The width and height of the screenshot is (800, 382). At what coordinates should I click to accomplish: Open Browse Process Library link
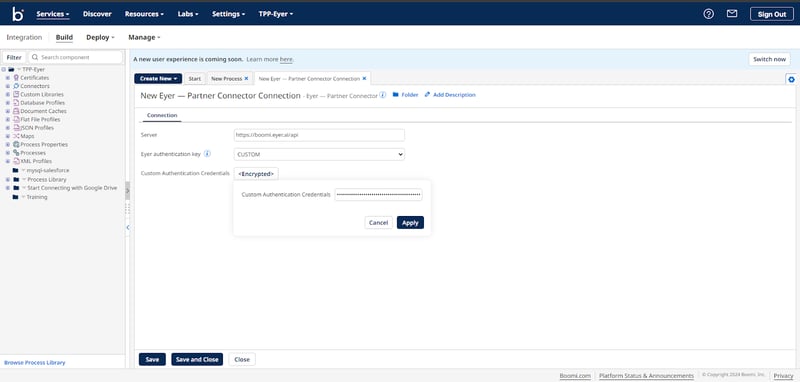coord(35,363)
